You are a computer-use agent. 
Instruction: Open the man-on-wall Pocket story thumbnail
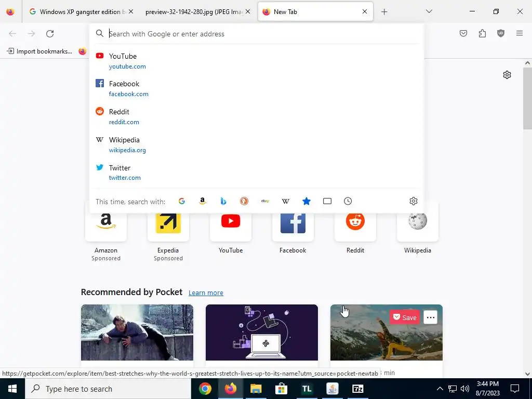[x=137, y=332]
